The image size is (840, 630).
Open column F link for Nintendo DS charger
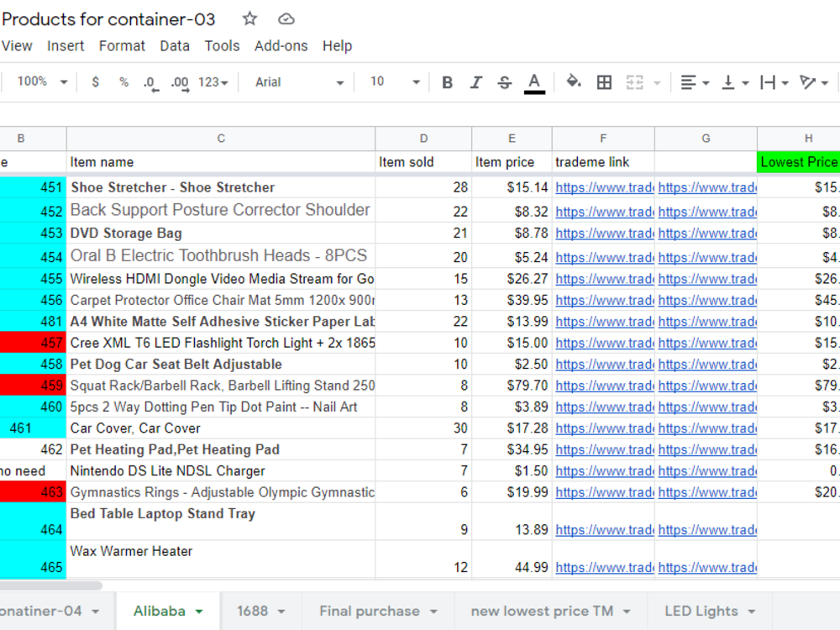click(604, 471)
